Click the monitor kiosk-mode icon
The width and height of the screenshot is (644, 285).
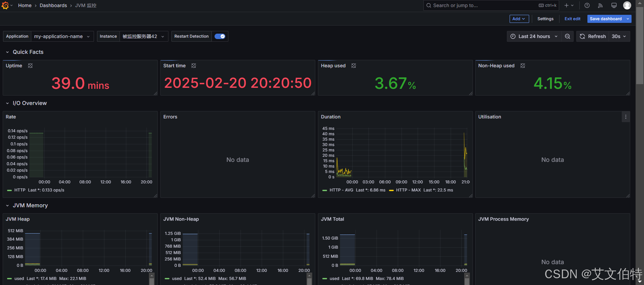point(614,5)
